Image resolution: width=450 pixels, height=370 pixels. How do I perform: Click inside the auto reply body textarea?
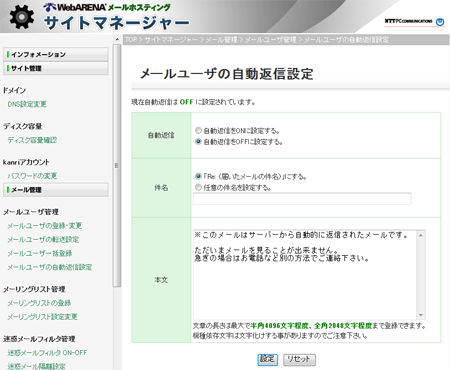[305, 275]
